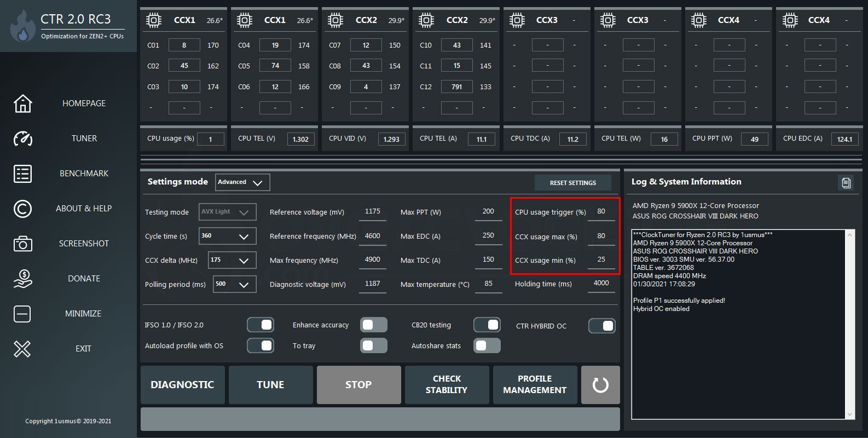Click the Homepage house icon
This screenshot has width=868, height=438.
(x=22, y=103)
